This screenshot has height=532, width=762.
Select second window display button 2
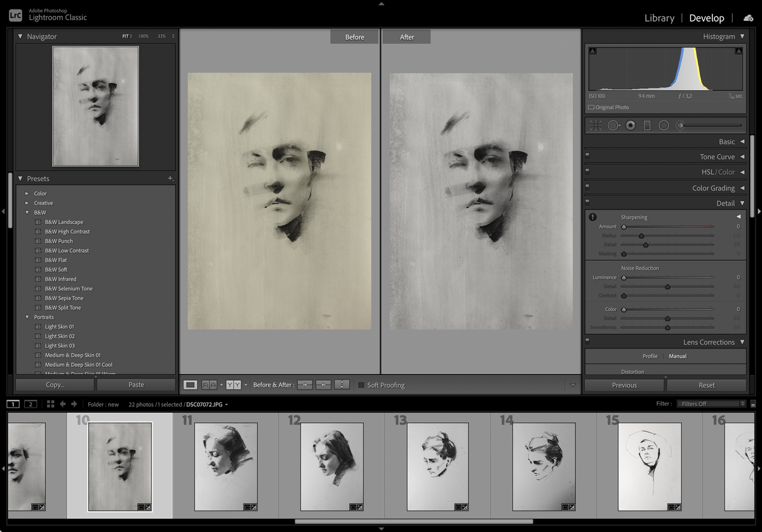point(30,404)
